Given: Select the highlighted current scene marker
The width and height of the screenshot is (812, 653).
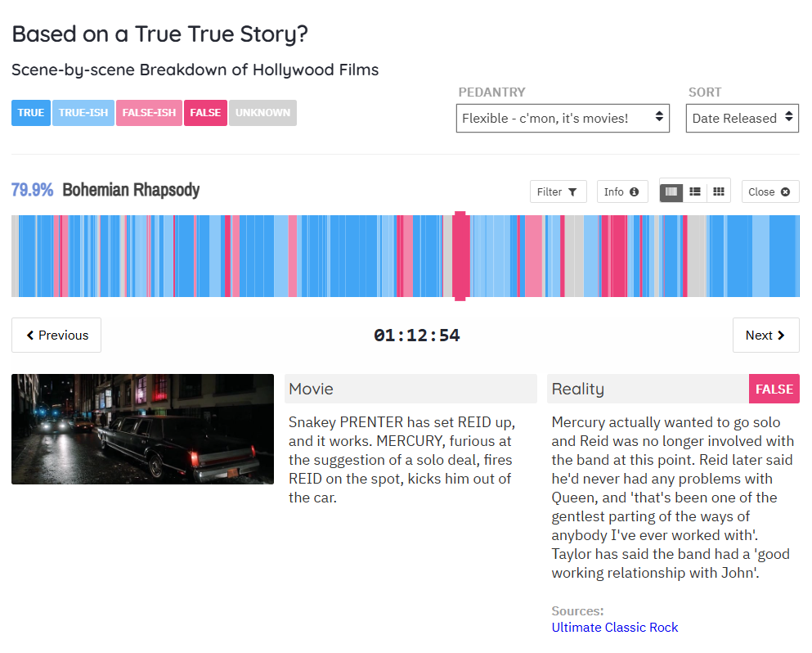Looking at the screenshot, I should click(x=460, y=256).
